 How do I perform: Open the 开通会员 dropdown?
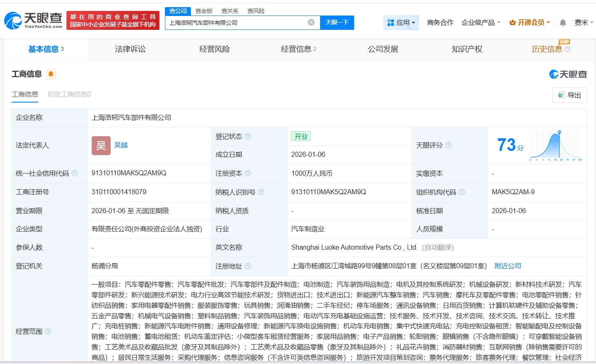click(x=530, y=23)
